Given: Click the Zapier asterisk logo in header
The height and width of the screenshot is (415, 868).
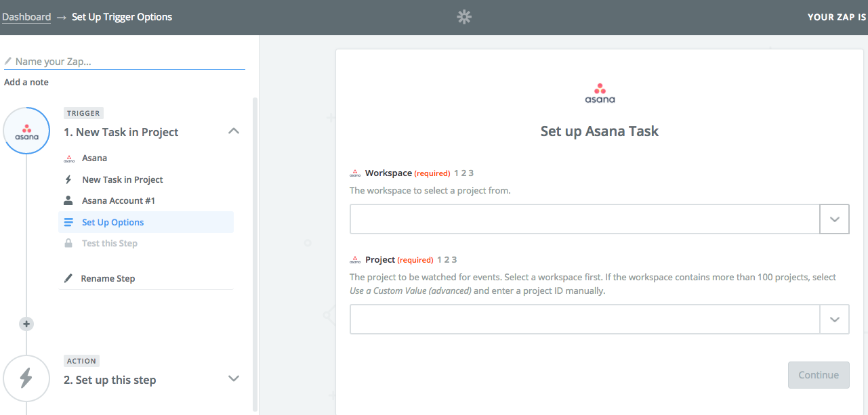Looking at the screenshot, I should (464, 18).
